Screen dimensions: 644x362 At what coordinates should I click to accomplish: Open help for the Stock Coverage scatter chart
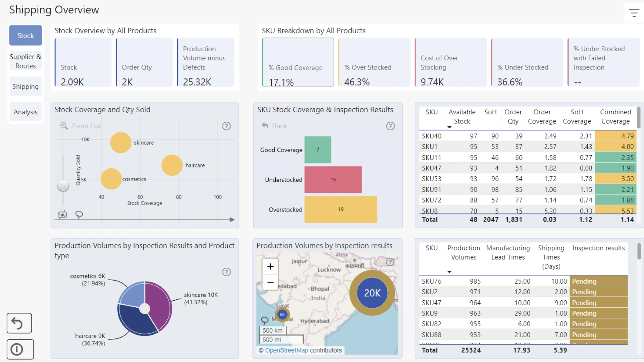click(x=226, y=126)
